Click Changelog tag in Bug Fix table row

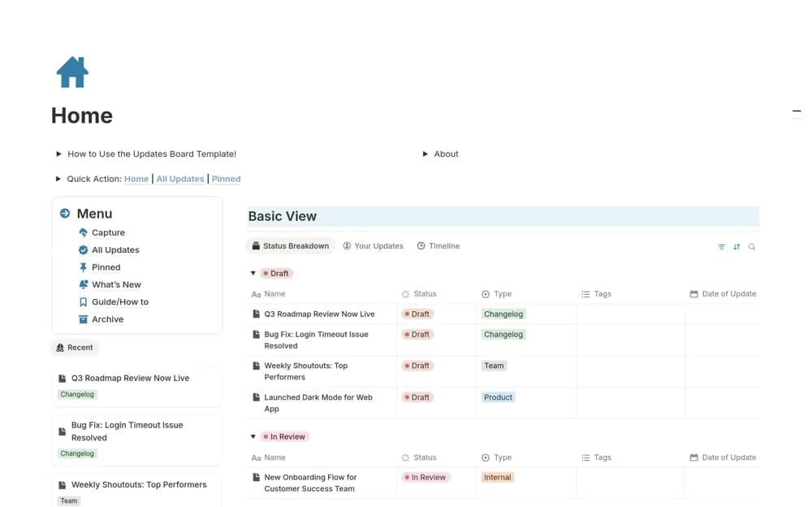click(503, 335)
